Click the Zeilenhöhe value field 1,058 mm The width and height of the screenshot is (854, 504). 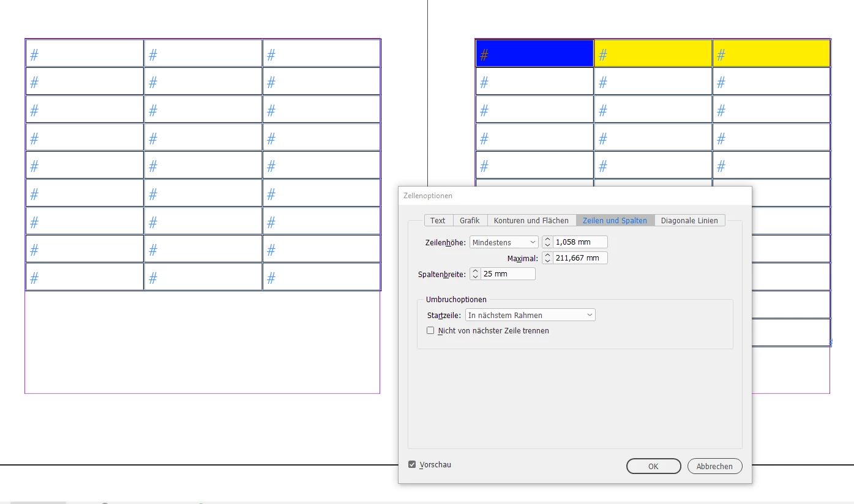[x=580, y=242]
